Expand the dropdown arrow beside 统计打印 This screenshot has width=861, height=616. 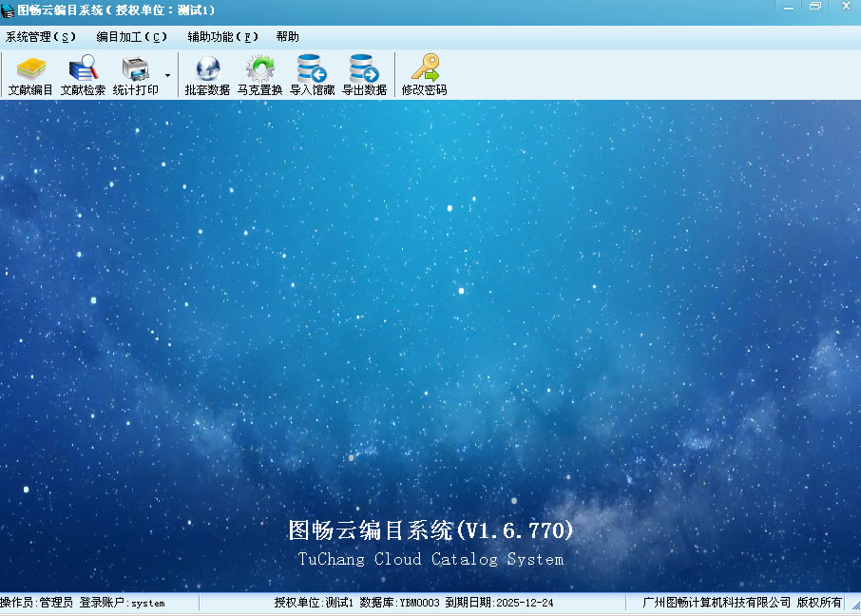pos(168,75)
